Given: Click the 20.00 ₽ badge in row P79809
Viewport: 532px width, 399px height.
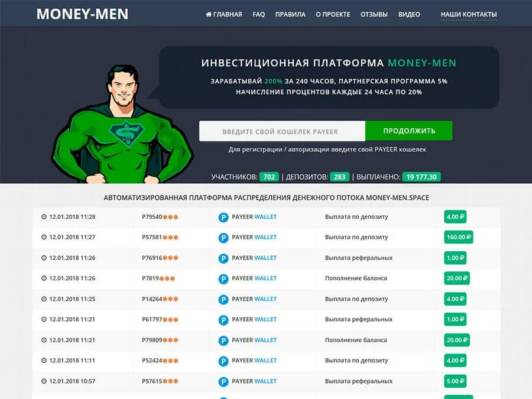Looking at the screenshot, I should click(x=457, y=340).
